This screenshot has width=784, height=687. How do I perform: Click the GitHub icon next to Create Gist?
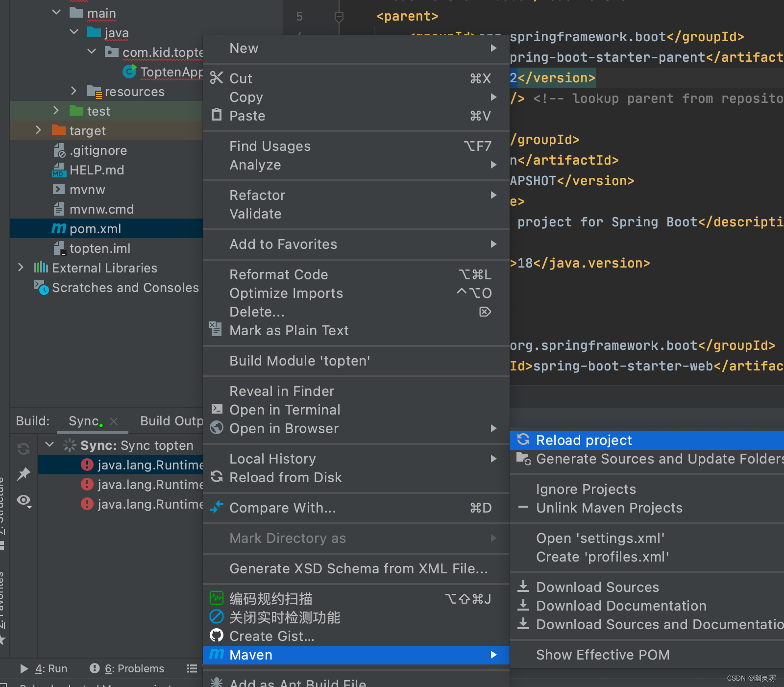tap(216, 636)
